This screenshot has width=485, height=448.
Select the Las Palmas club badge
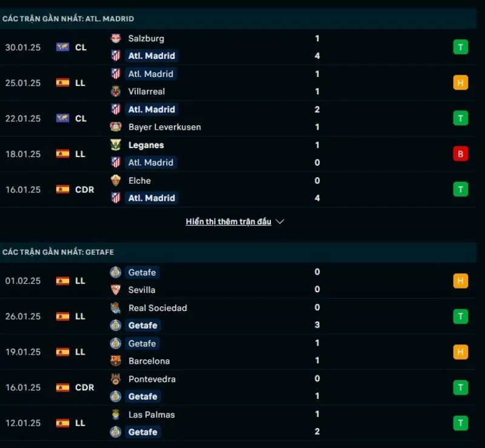116,415
